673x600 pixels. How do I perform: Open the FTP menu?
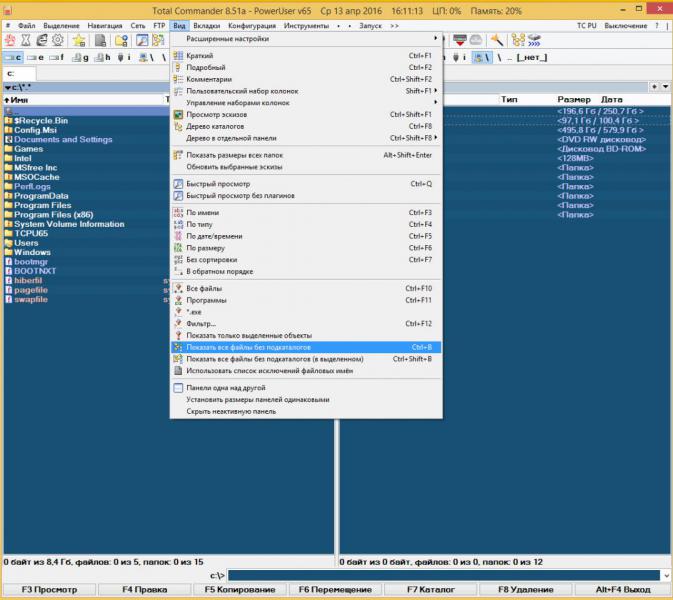coord(159,26)
